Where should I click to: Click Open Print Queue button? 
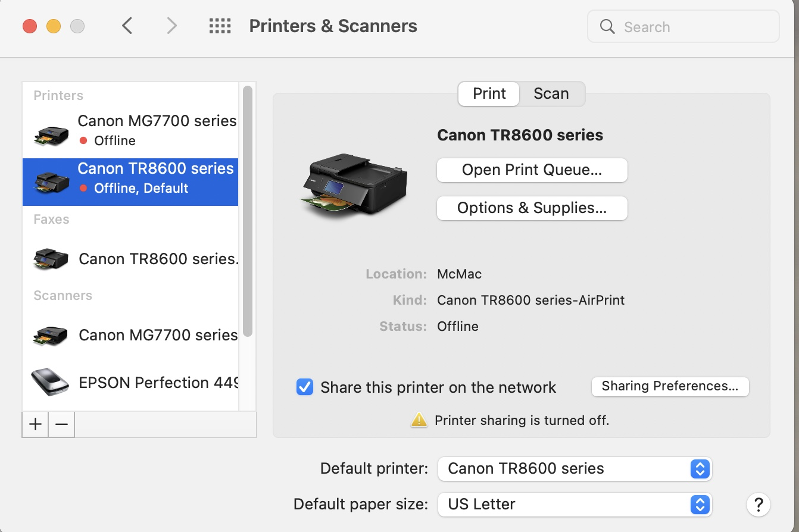[x=532, y=170]
